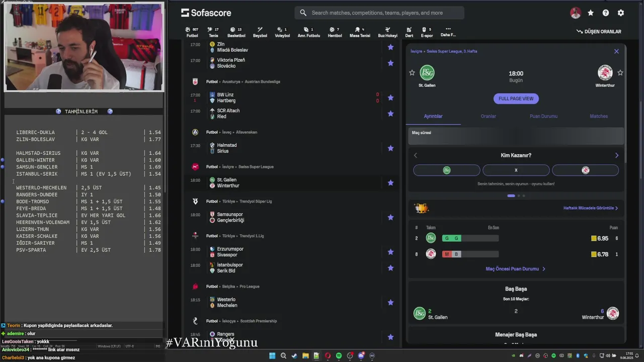Click the FULL PAGE VIEW button

click(x=516, y=99)
